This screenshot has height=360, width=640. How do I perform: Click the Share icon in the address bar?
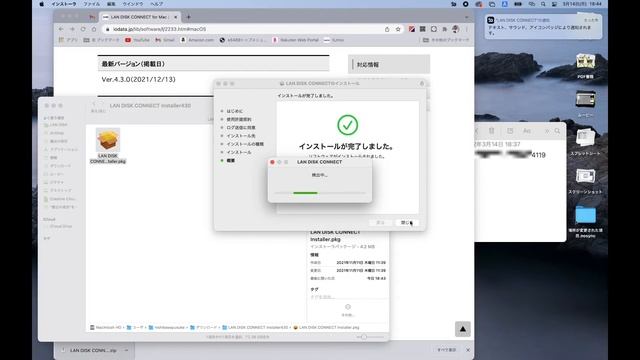[x=387, y=29]
